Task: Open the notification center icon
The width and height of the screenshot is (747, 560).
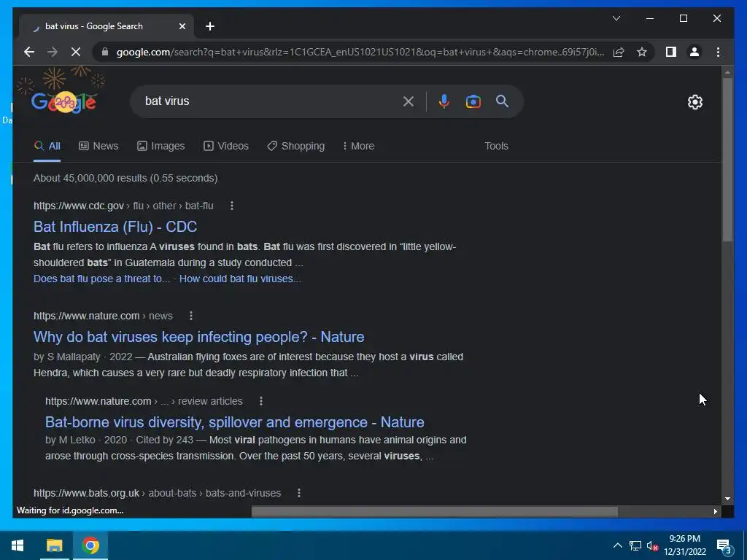Action: pyautogui.click(x=724, y=546)
